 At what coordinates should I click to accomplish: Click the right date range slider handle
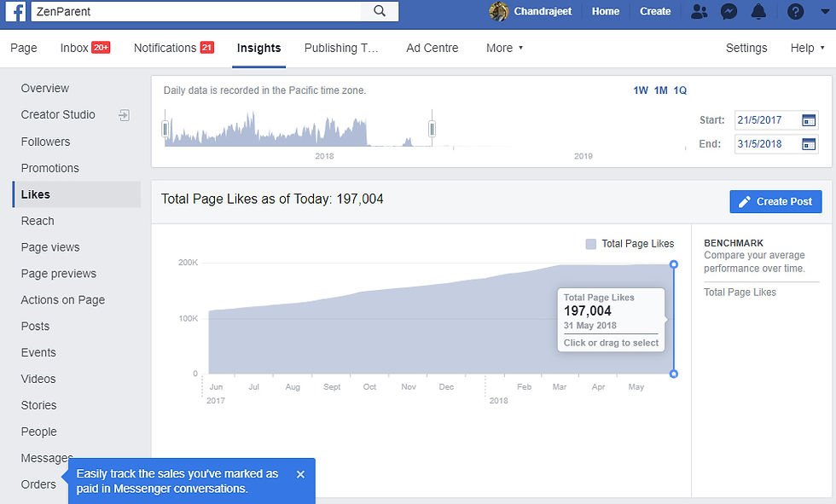(432, 129)
